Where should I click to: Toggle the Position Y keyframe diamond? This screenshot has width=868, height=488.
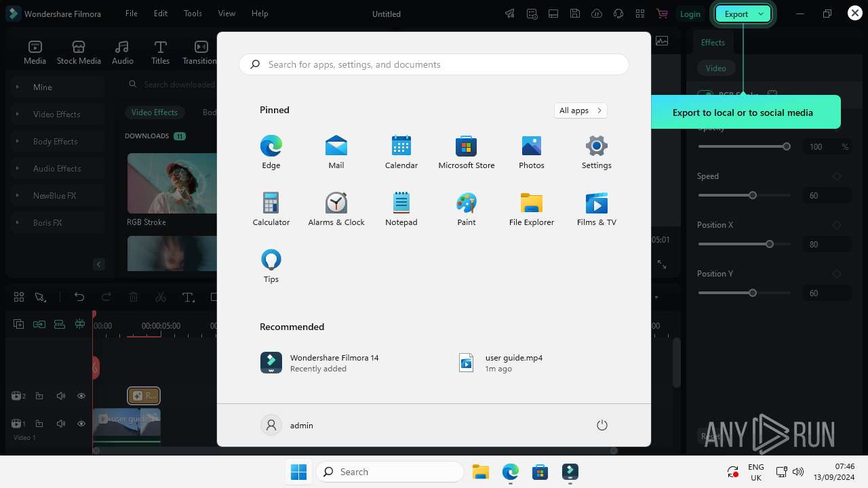(837, 274)
